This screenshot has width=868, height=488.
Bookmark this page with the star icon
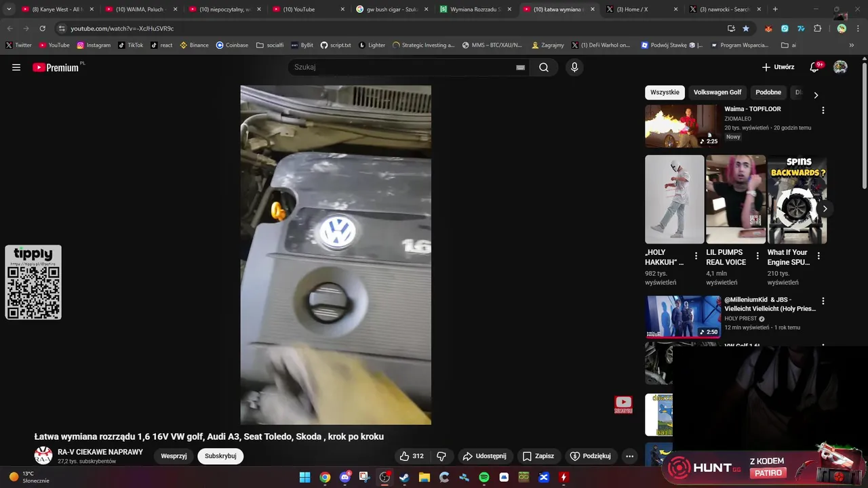click(746, 28)
